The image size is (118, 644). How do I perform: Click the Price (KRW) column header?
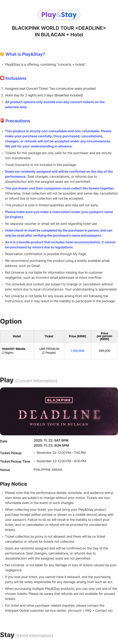coord(77,336)
